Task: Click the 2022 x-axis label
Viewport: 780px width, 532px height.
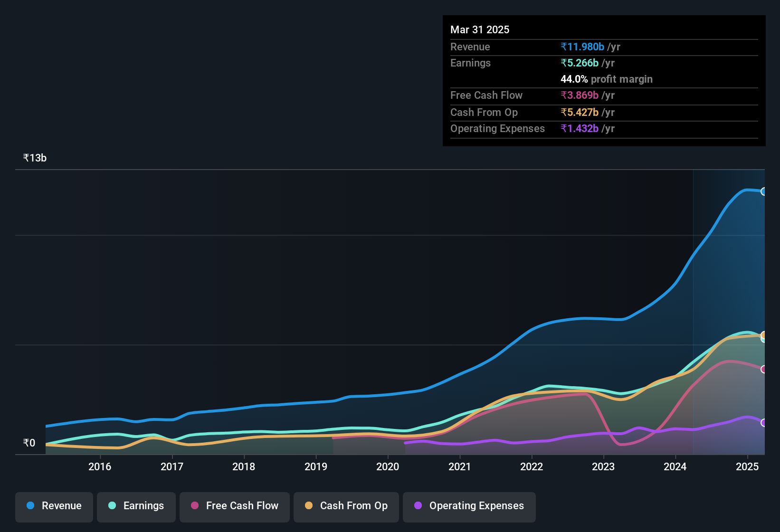Action: click(x=532, y=466)
